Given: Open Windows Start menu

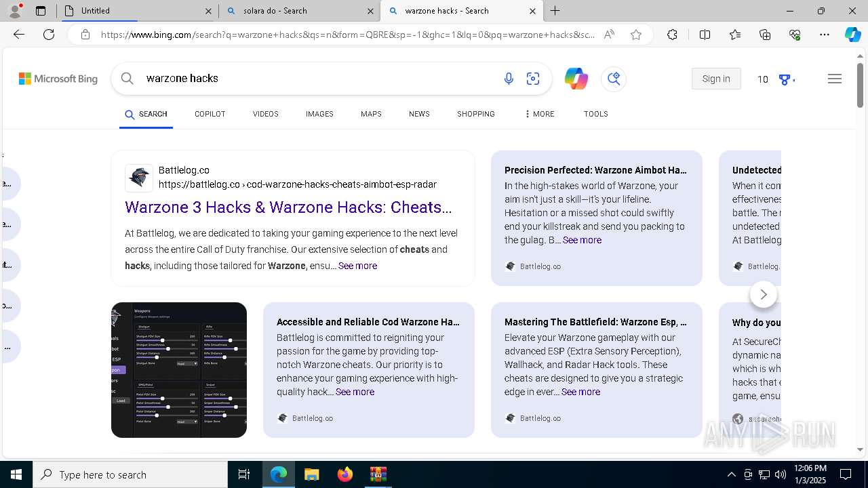Looking at the screenshot, I should click(16, 474).
